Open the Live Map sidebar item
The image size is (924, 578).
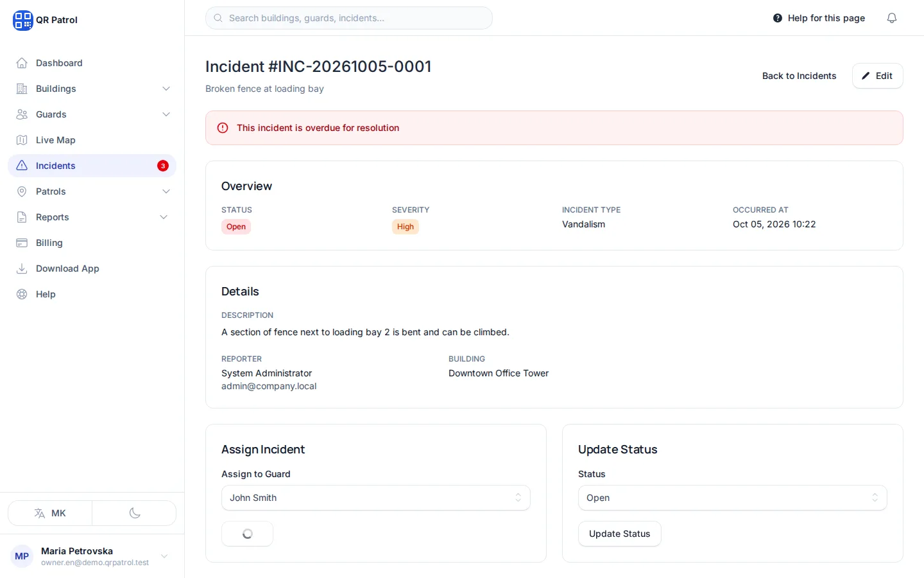pos(92,140)
